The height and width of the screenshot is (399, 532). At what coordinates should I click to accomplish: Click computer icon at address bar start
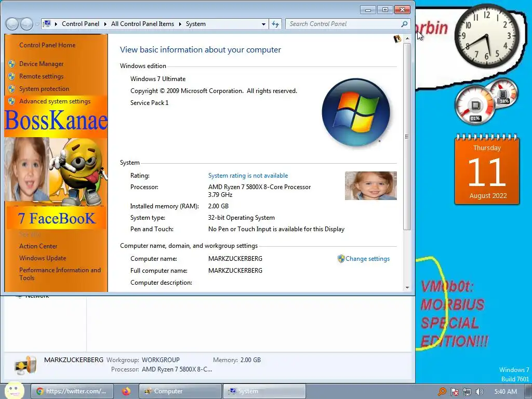(x=47, y=24)
